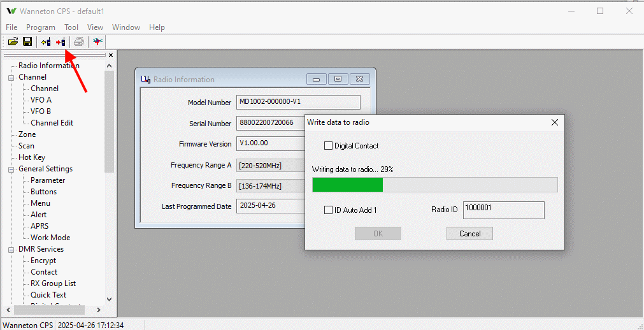Image resolution: width=644 pixels, height=330 pixels.
Task: Open Encrypt under DMR Services
Action: 43,261
